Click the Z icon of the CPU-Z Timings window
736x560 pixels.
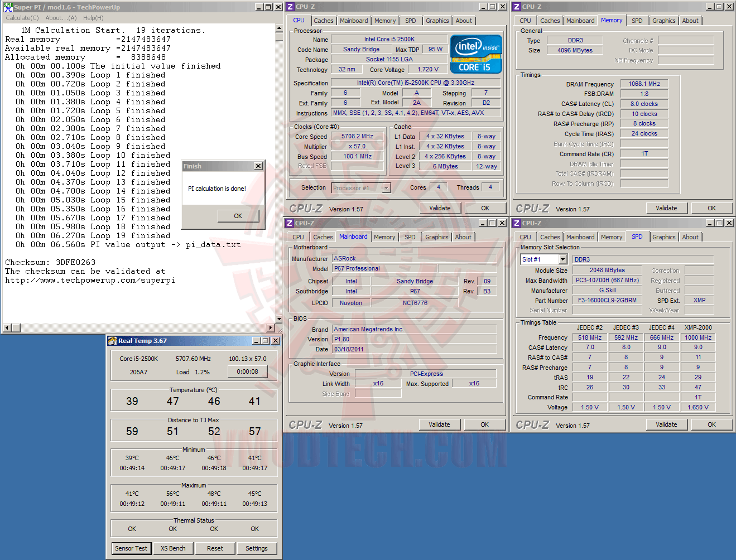coord(517,7)
